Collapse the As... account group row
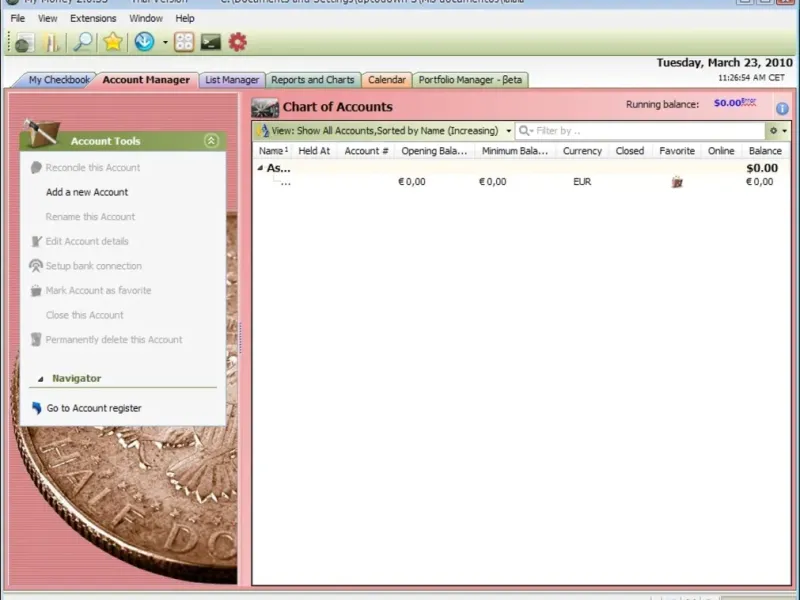The height and width of the screenshot is (600, 800). (260, 168)
